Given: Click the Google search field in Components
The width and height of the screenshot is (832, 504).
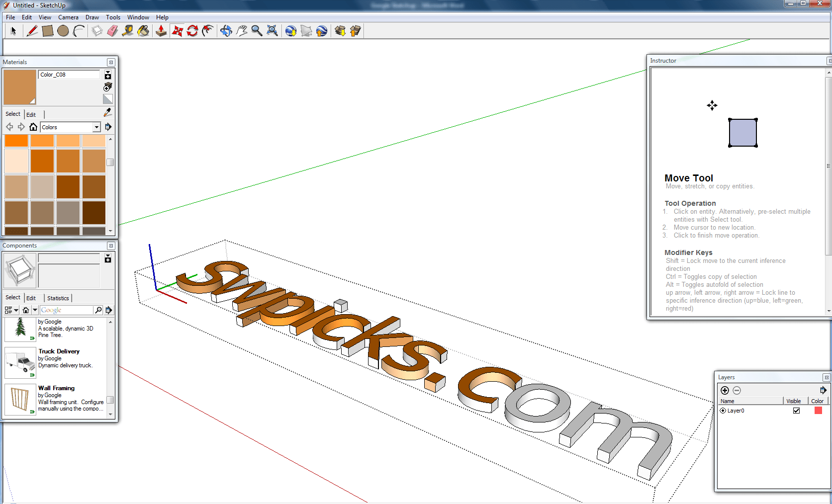Looking at the screenshot, I should tap(67, 310).
